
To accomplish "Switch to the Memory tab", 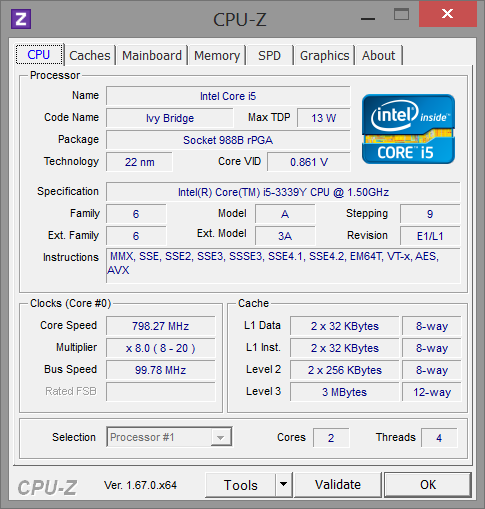I will (x=217, y=55).
